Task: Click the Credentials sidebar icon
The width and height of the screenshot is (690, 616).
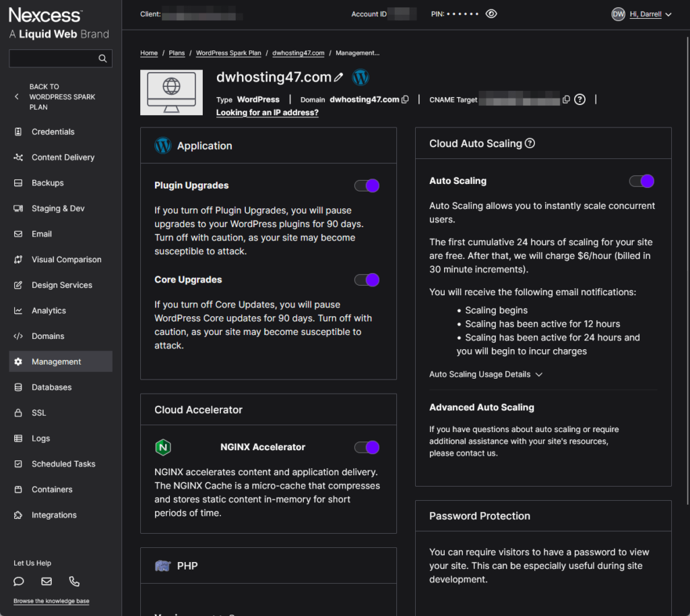Action: (x=18, y=132)
